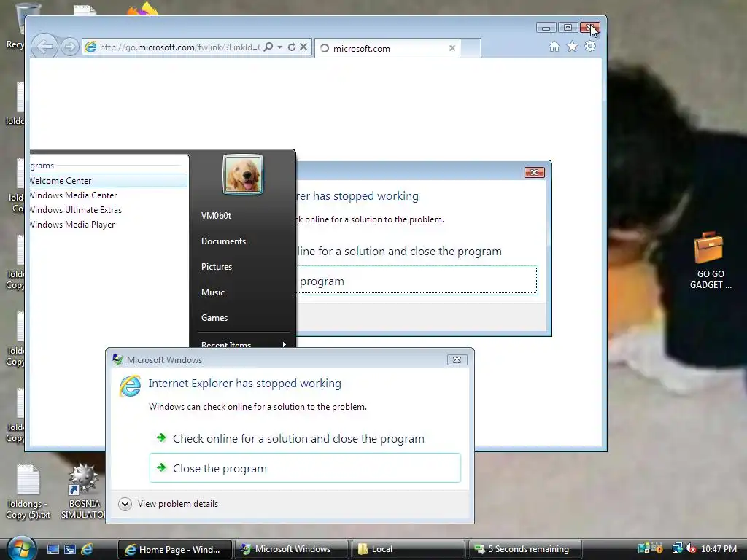Click the network tray icon
This screenshot has width=747, height=560.
coord(677,548)
